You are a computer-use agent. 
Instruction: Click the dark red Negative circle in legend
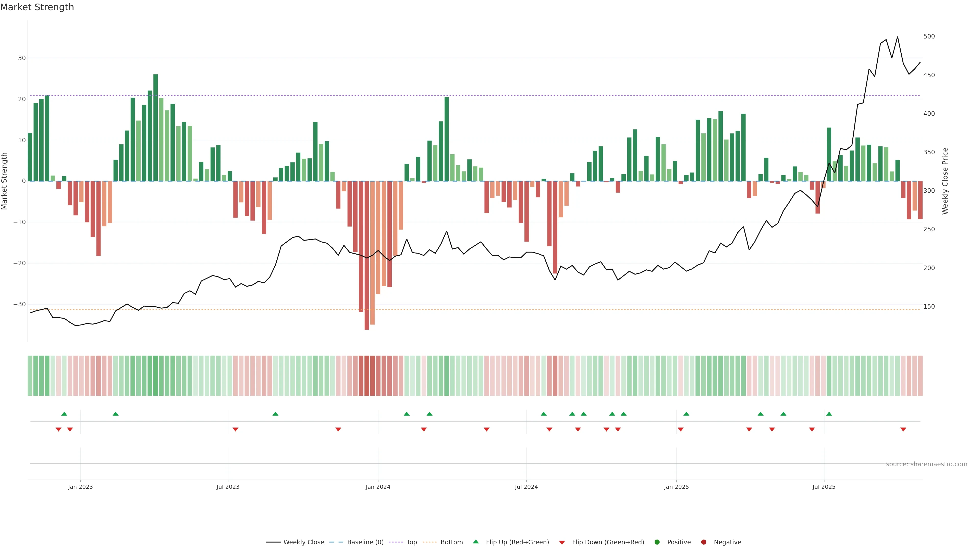pos(703,542)
